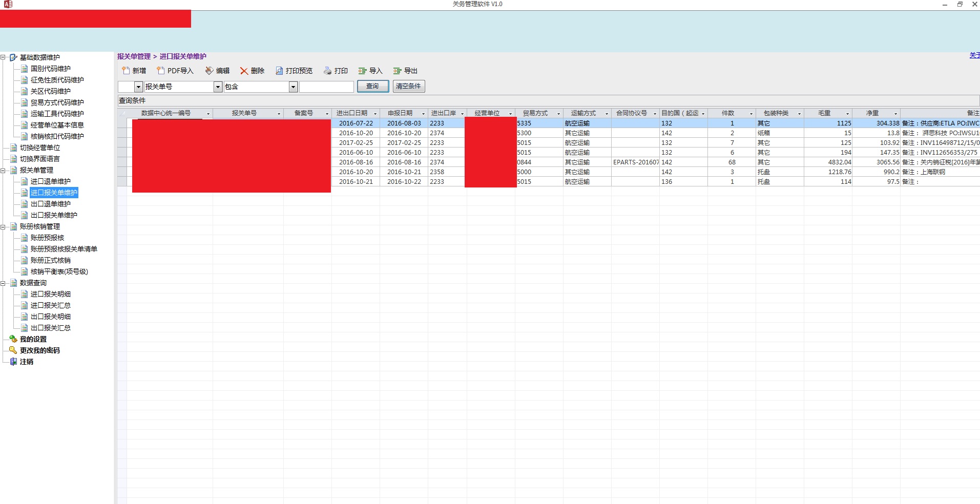
Task: Open 账册正式核销 tree item
Action: [50, 260]
